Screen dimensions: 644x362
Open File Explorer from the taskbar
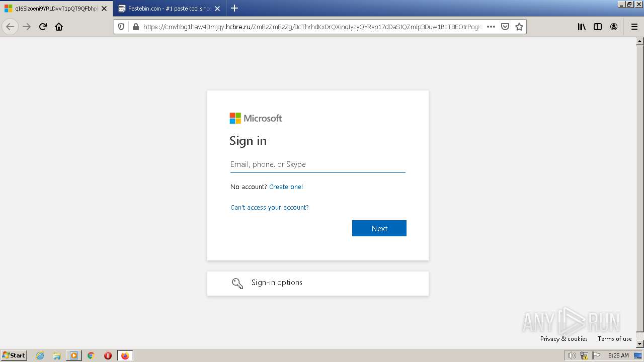(x=57, y=355)
